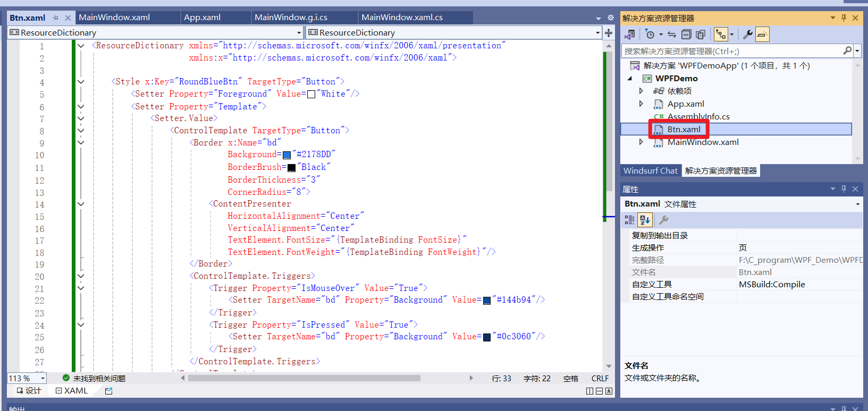
Task: Click the split editor icon above the scrollbar
Action: tap(609, 33)
